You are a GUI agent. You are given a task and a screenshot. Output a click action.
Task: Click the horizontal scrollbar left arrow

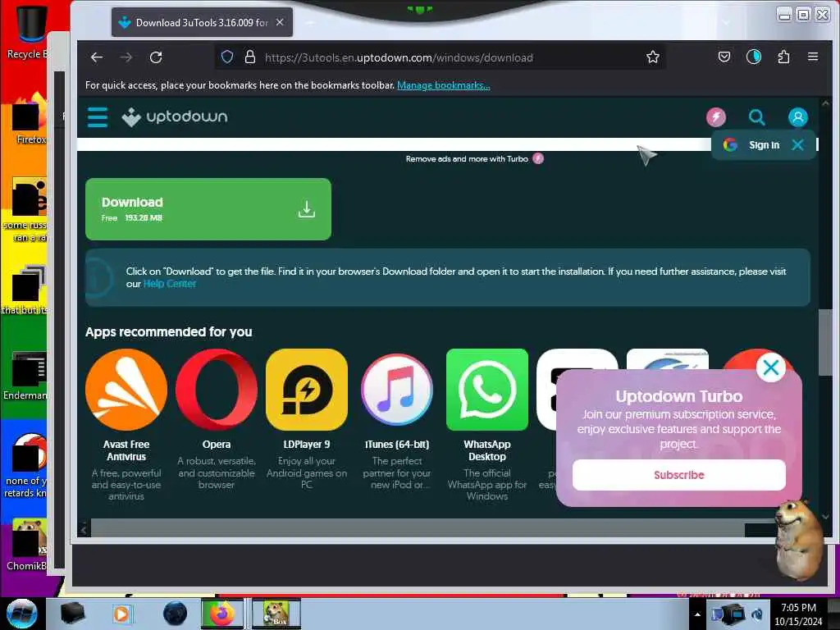point(84,530)
